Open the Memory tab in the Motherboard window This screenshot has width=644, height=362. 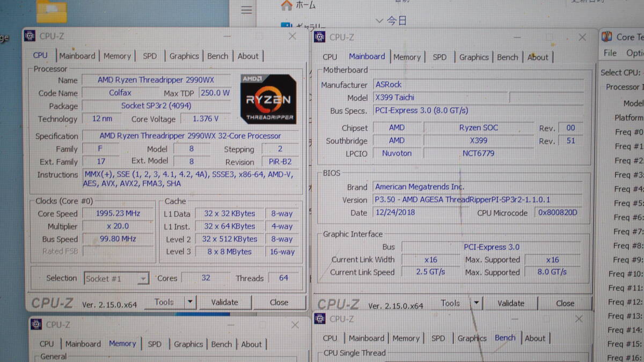pyautogui.click(x=407, y=57)
